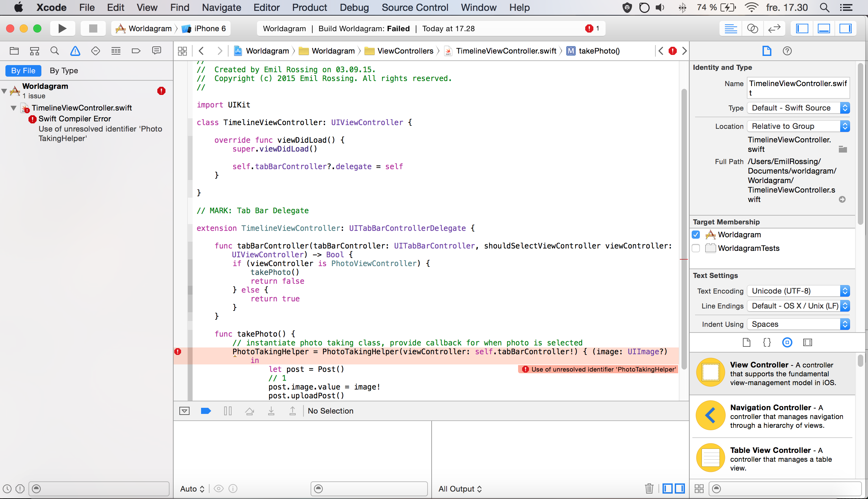The image size is (868, 499).
Task: Show the File inspector
Action: [767, 51]
